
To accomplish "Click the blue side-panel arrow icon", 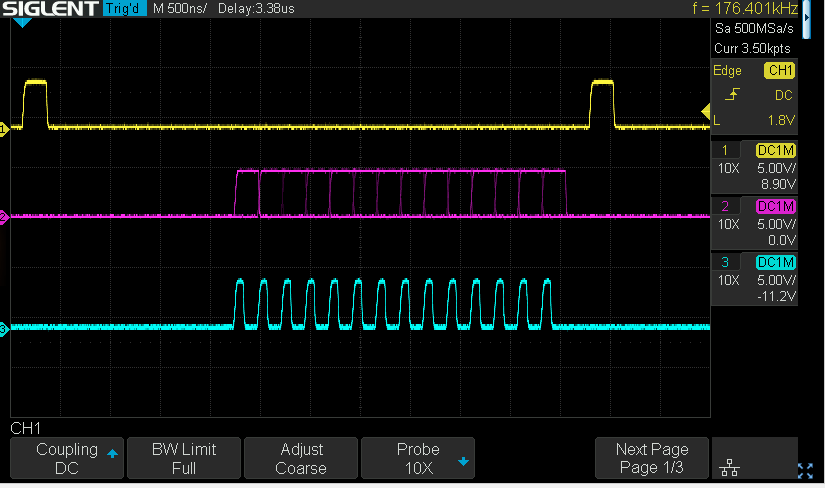I will [807, 19].
